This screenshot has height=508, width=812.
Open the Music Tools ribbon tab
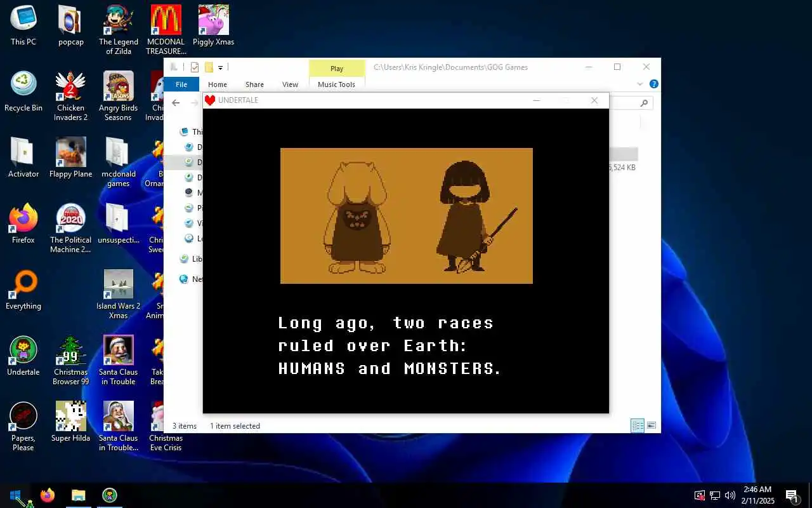tap(336, 84)
